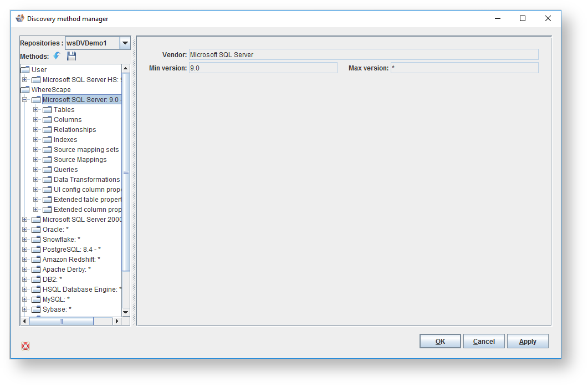Open help via the lifebuoy icon
Image resolution: width=588 pixels, height=386 pixels.
coord(25,346)
